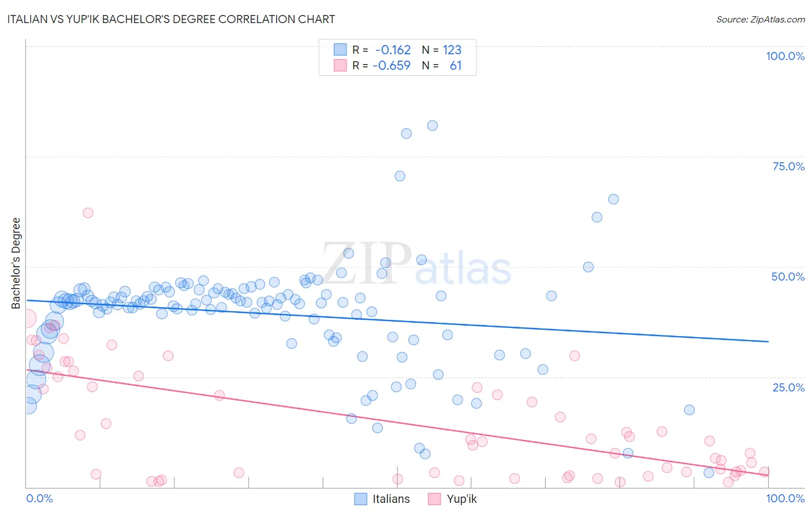This screenshot has height=515, width=812.
Task: Click the blue Italians legend swatch at bottom
Action: pos(360,499)
